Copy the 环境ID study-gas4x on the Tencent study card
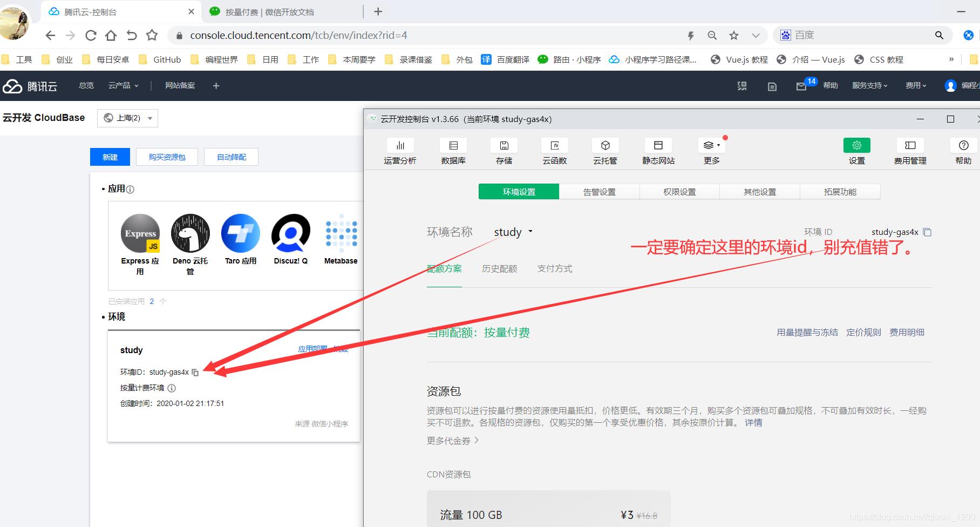 pyautogui.click(x=195, y=373)
